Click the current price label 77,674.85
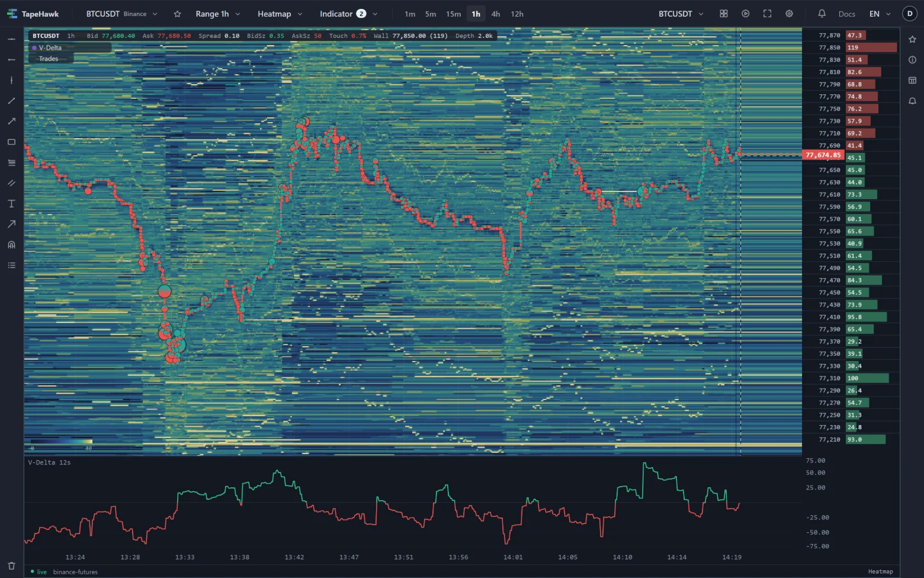Viewport: 924px width, 578px height. click(823, 155)
